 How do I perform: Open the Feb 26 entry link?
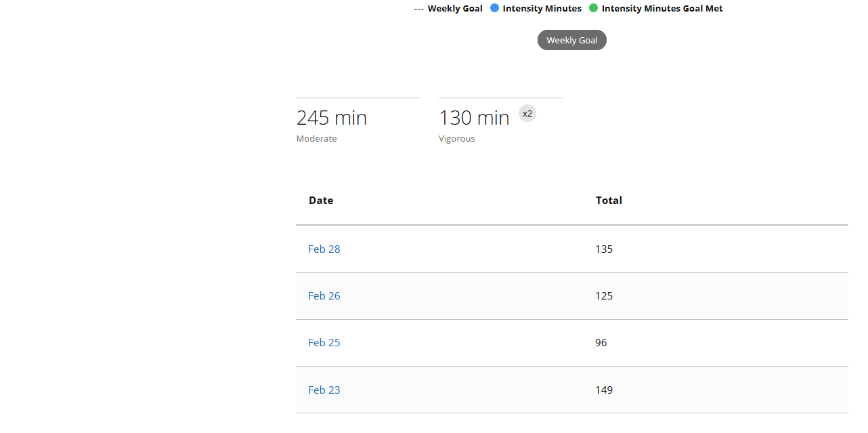click(x=324, y=296)
